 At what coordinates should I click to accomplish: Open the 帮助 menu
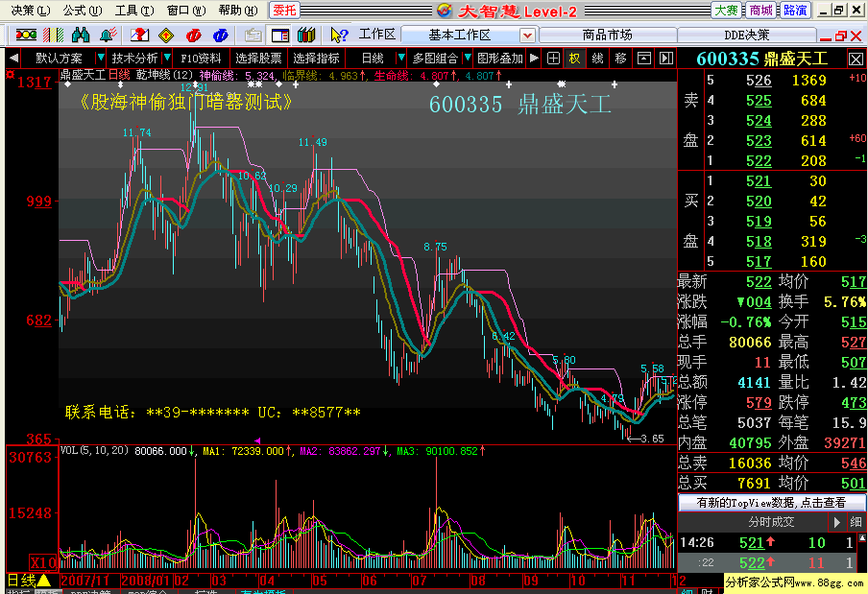238,11
